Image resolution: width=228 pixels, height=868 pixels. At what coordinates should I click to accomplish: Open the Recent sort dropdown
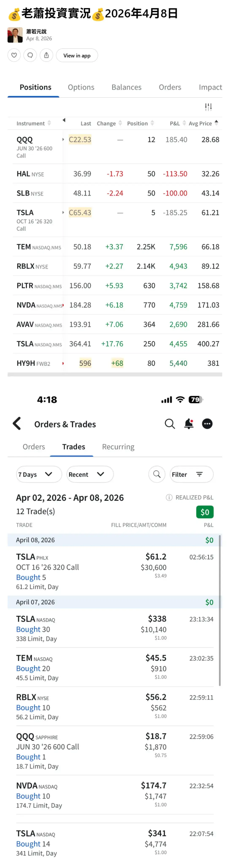click(90, 474)
